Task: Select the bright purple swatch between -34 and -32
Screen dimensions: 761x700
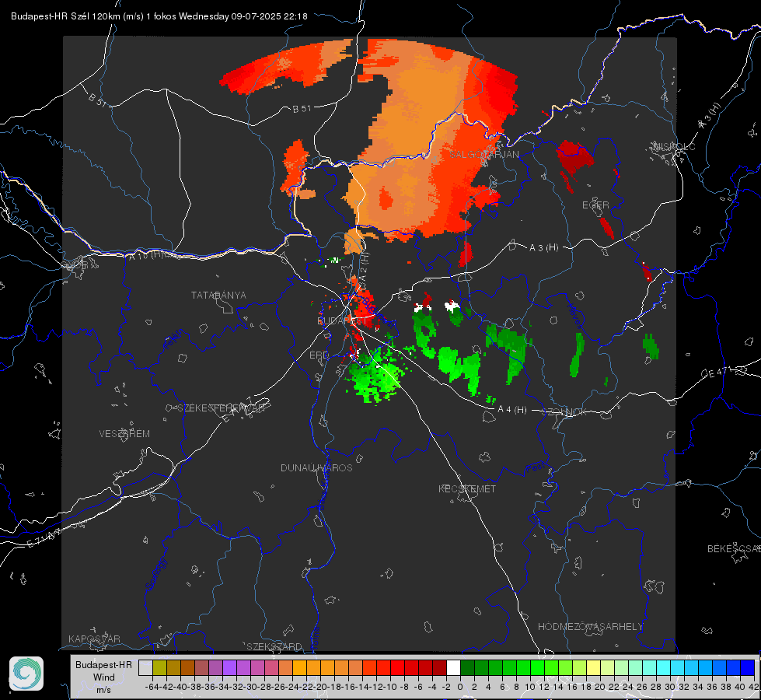Action: (229, 668)
